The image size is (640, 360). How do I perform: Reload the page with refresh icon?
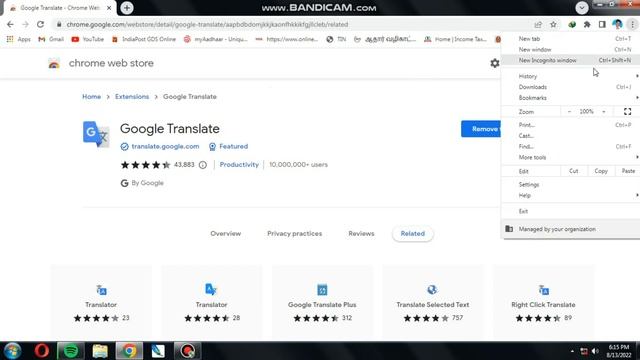click(x=40, y=24)
